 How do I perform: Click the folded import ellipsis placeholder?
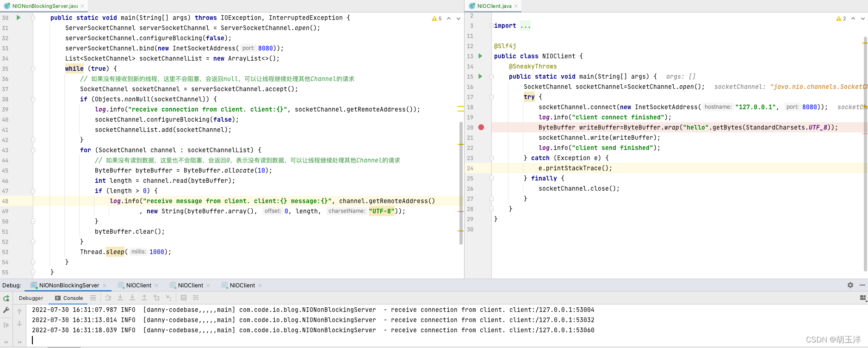coord(526,26)
